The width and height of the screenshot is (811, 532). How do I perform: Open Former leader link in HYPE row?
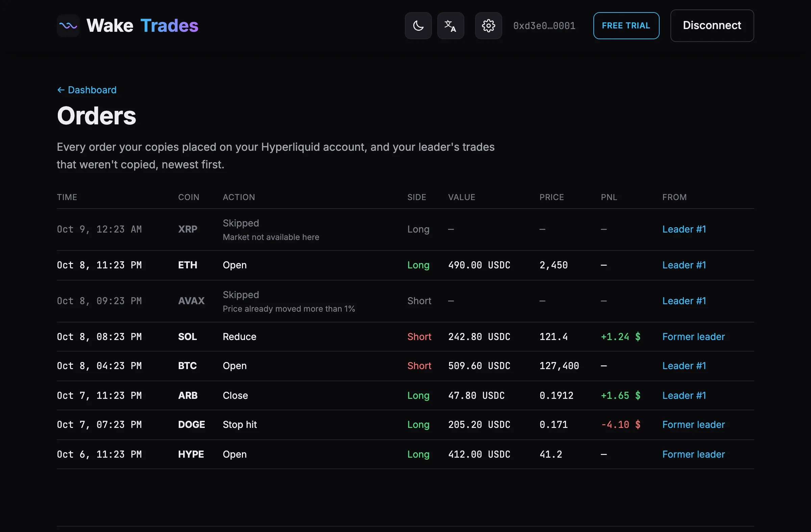click(x=693, y=454)
